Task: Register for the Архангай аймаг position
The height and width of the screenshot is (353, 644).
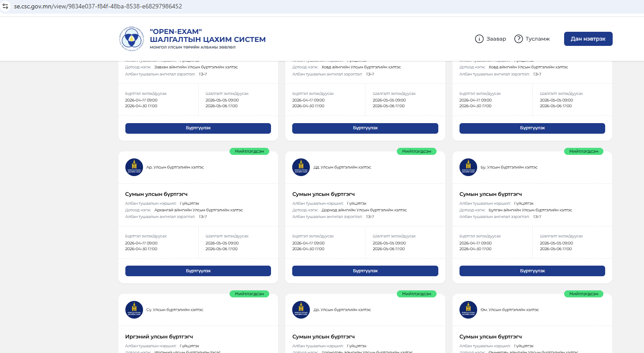Action: click(198, 271)
